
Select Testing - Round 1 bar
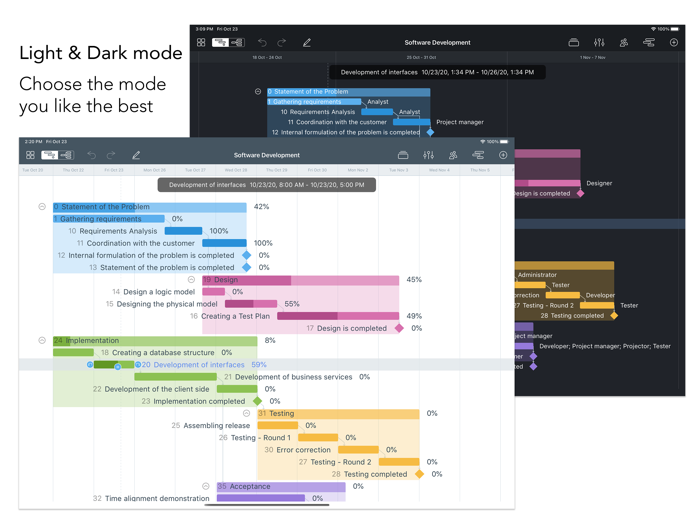[318, 438]
